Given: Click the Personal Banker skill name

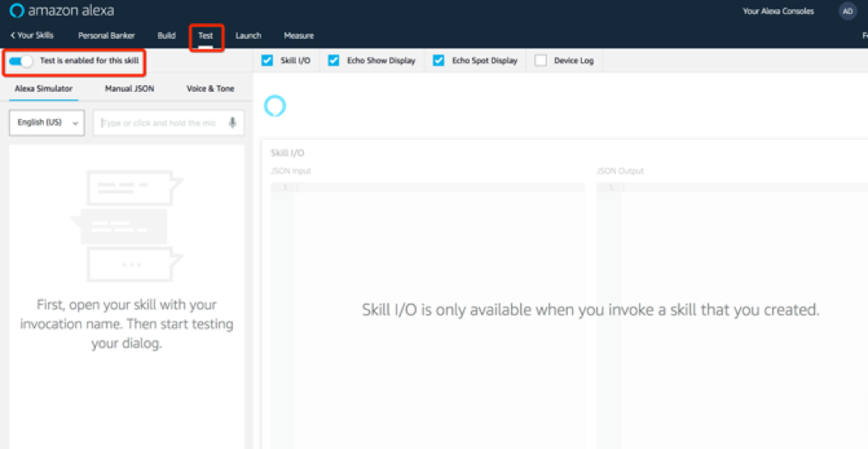Looking at the screenshot, I should (x=107, y=36).
